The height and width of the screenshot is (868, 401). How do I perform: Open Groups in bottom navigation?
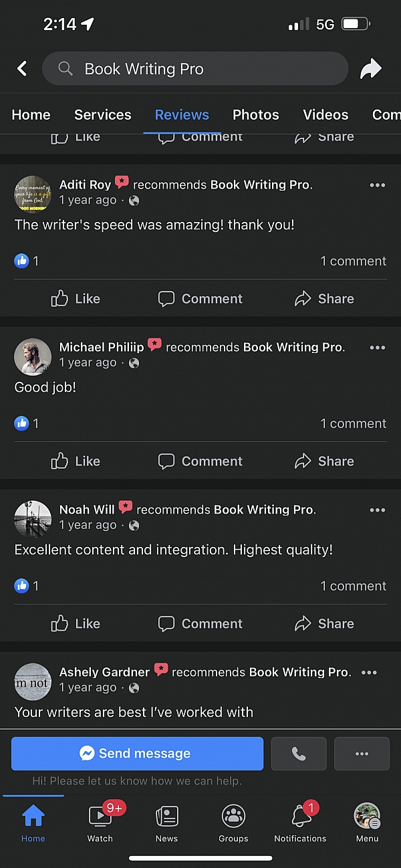coord(233,823)
